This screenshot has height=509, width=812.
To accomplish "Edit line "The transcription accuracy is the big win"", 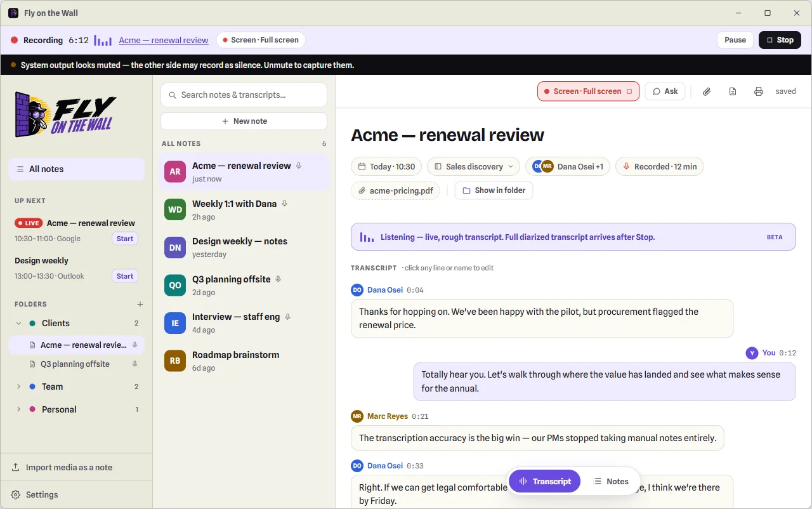I will (x=537, y=438).
